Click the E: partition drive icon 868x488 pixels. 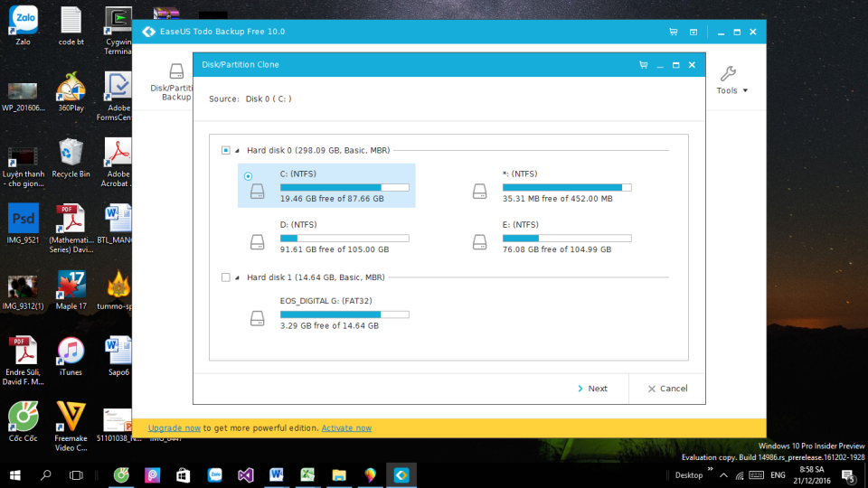pos(480,242)
